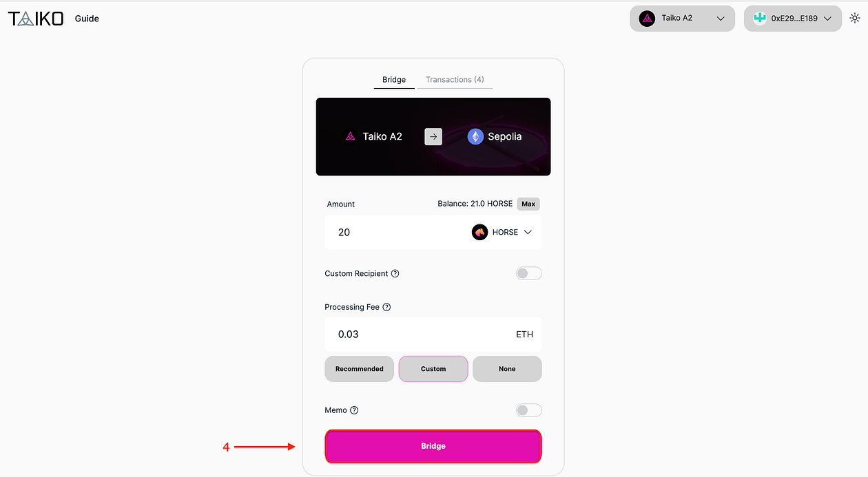Toggle the light/dark theme sun icon

tap(854, 19)
